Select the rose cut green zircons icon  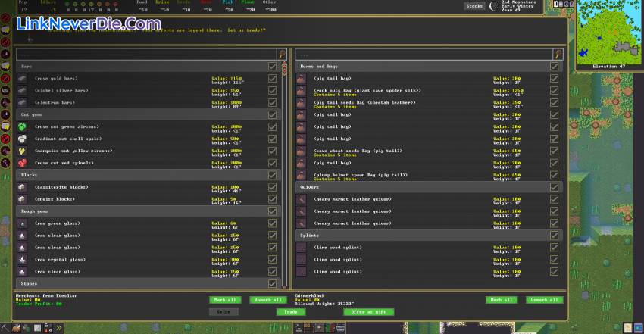(23, 126)
